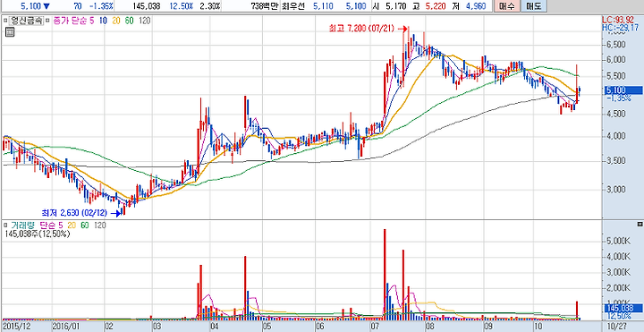Screen dimensions: 644x332
Task: Select the 종가 단순 5 moving average label
Action: pyautogui.click(x=74, y=21)
